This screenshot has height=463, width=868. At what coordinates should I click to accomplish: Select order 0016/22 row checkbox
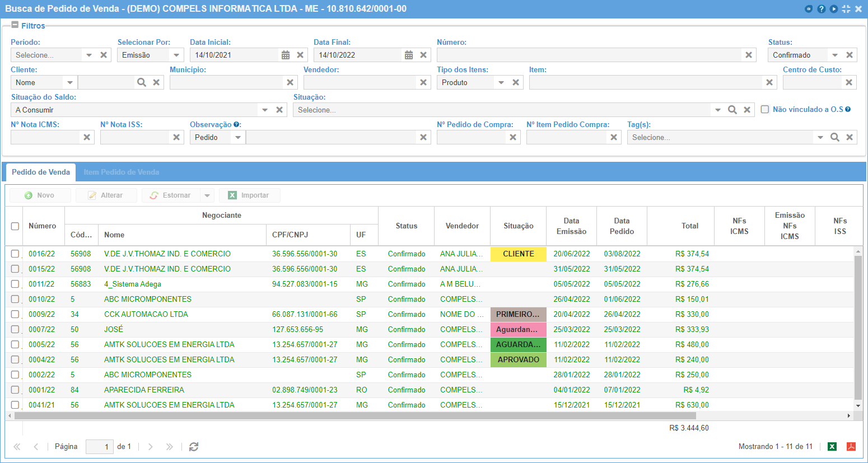(15, 254)
